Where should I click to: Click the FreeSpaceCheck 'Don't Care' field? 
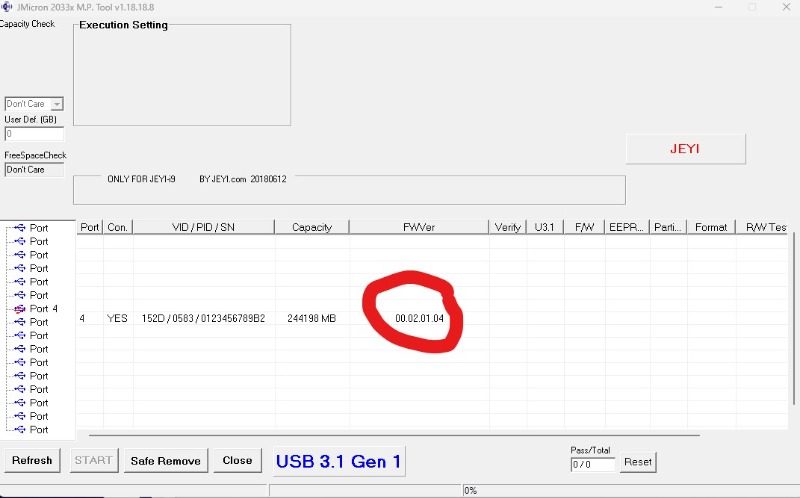coord(34,169)
